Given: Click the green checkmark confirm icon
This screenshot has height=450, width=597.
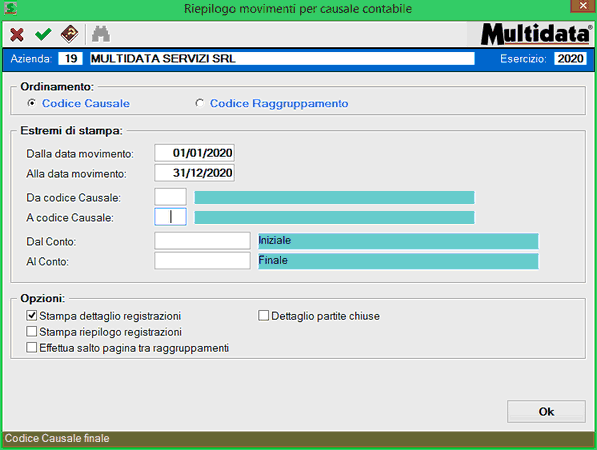Looking at the screenshot, I should [43, 34].
